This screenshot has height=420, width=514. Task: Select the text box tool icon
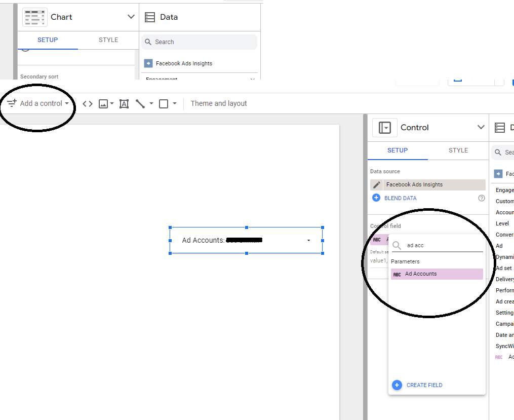tap(124, 104)
